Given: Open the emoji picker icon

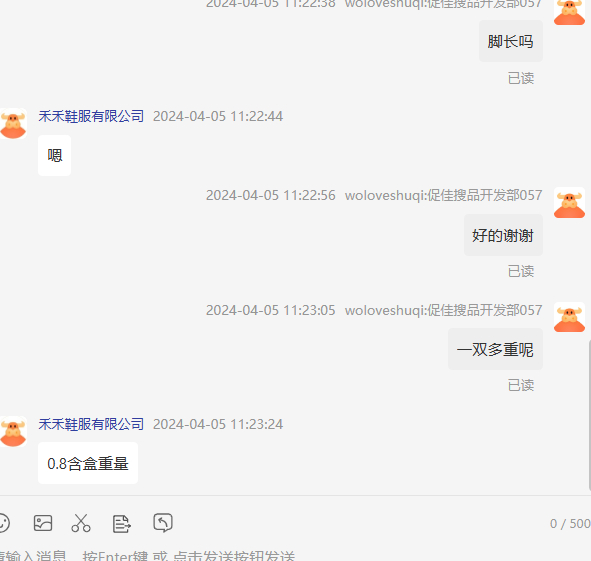Looking at the screenshot, I should click(x=3, y=523).
